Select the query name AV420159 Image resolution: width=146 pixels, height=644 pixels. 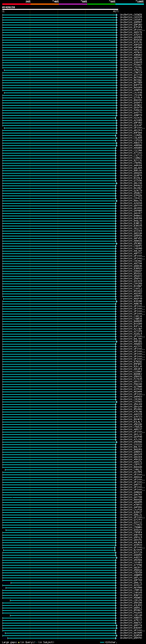click(x=8, y=8)
